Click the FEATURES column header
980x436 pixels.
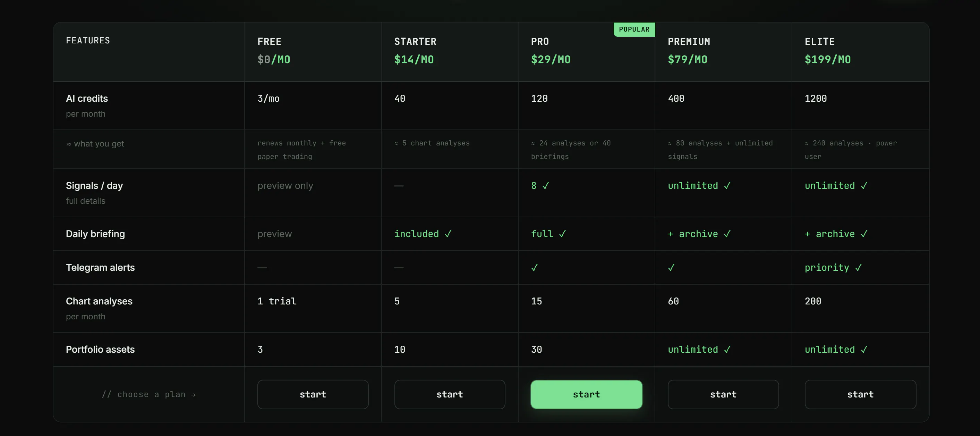pyautogui.click(x=88, y=40)
